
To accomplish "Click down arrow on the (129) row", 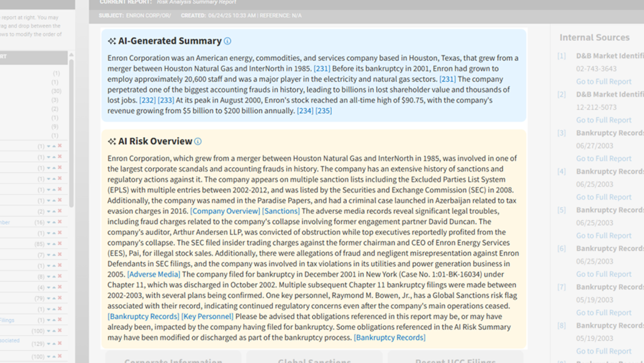I will coord(49,342).
